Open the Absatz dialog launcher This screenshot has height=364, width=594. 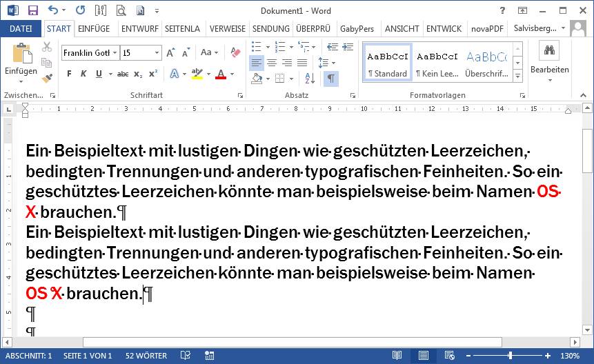pos(353,96)
